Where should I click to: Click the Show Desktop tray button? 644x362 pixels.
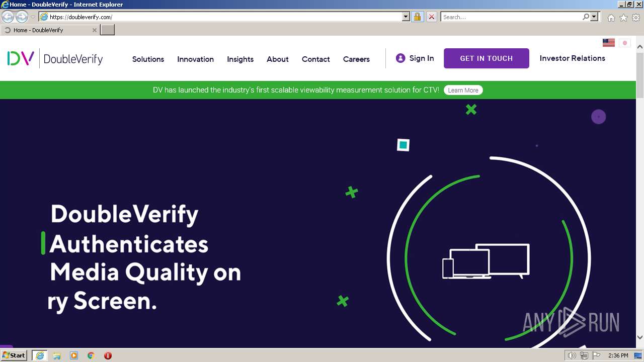(638, 355)
